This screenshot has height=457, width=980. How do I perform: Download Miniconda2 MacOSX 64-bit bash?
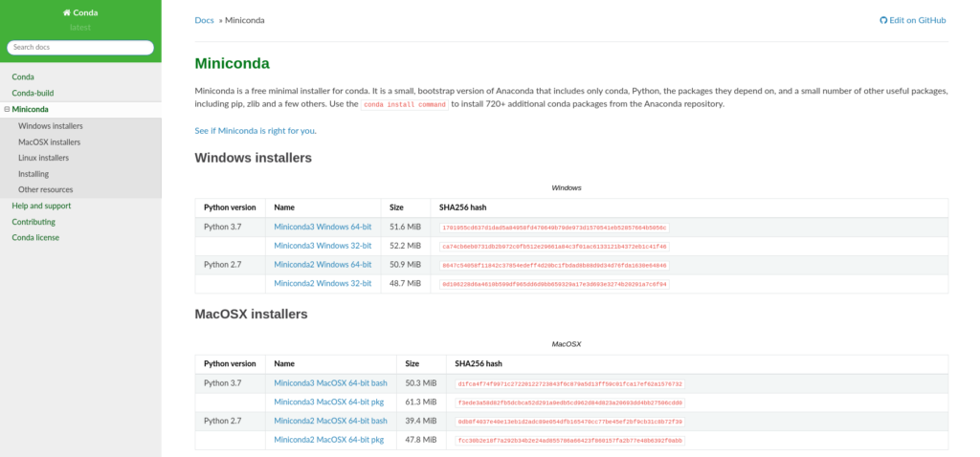click(330, 421)
